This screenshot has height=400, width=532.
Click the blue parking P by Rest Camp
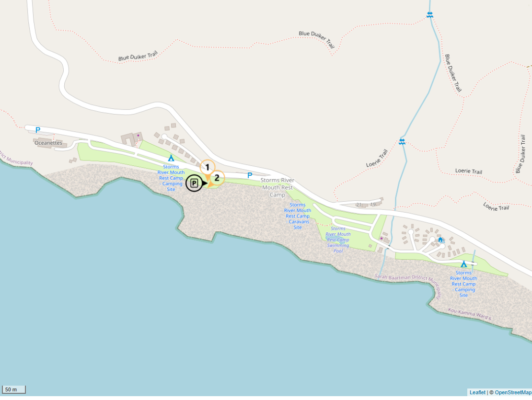click(x=250, y=175)
